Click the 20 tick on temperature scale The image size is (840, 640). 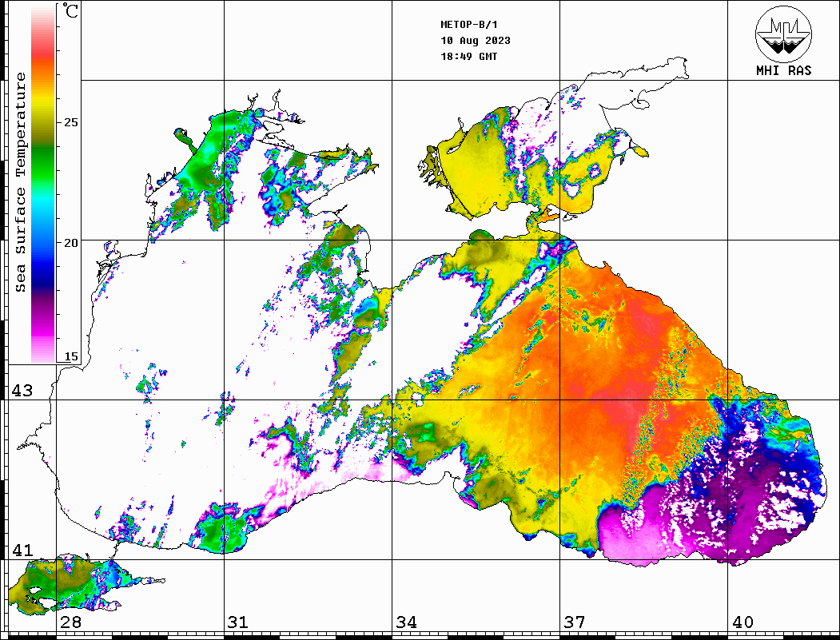(x=70, y=243)
